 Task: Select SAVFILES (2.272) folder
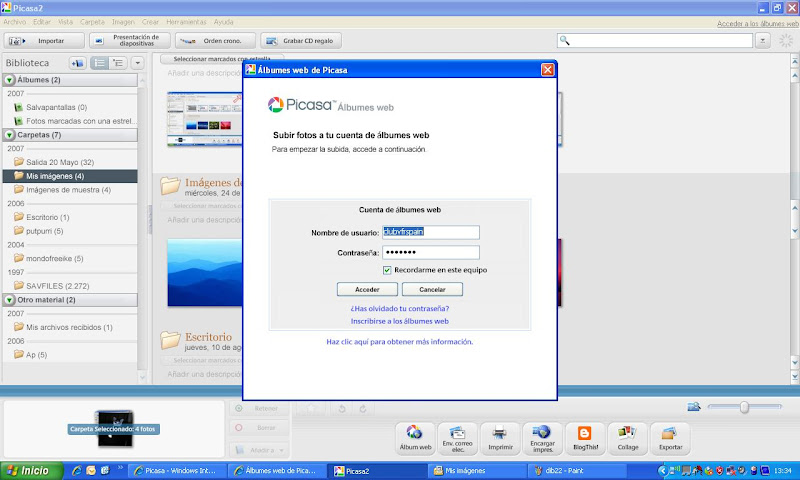coord(52,286)
